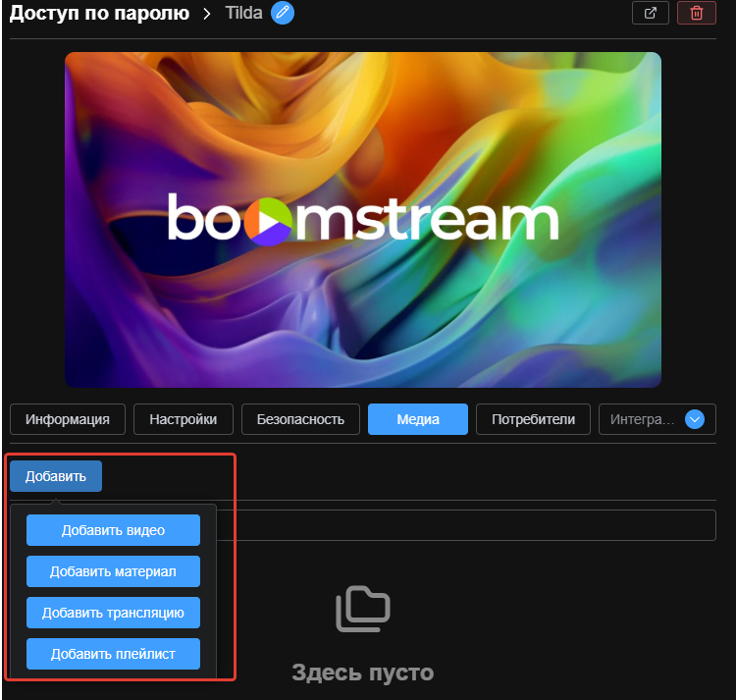Pick Добавить плейлист option
The height and width of the screenshot is (700, 736).
pos(113,654)
